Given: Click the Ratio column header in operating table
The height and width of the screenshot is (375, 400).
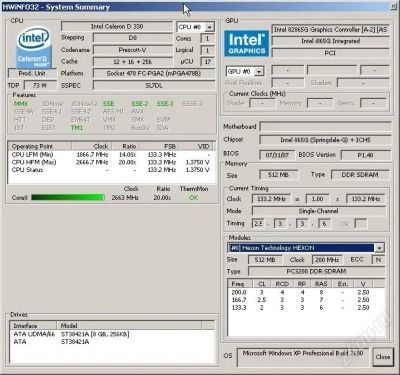Looking at the screenshot, I should point(125,146).
